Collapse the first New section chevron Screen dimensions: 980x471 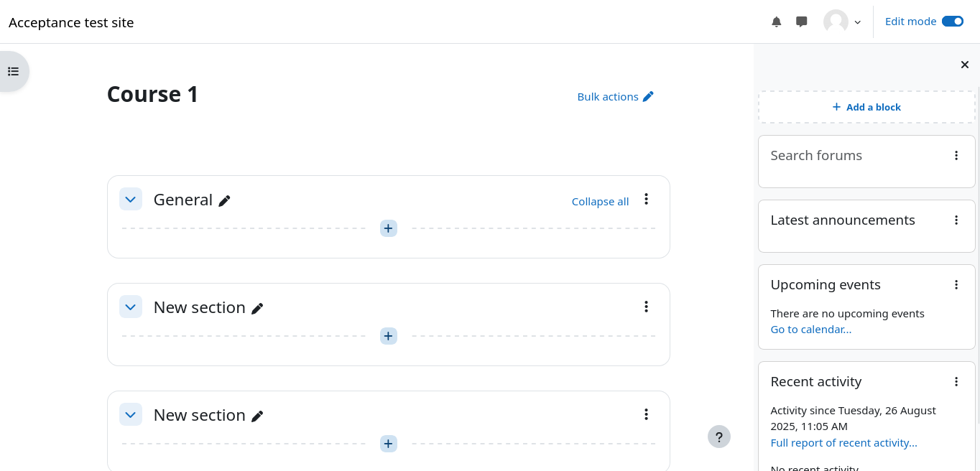(x=130, y=307)
